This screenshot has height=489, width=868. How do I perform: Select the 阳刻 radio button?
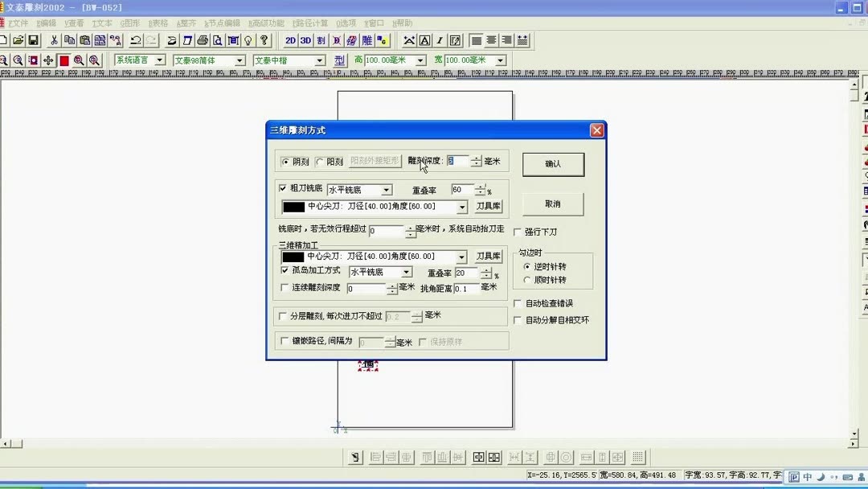point(320,160)
